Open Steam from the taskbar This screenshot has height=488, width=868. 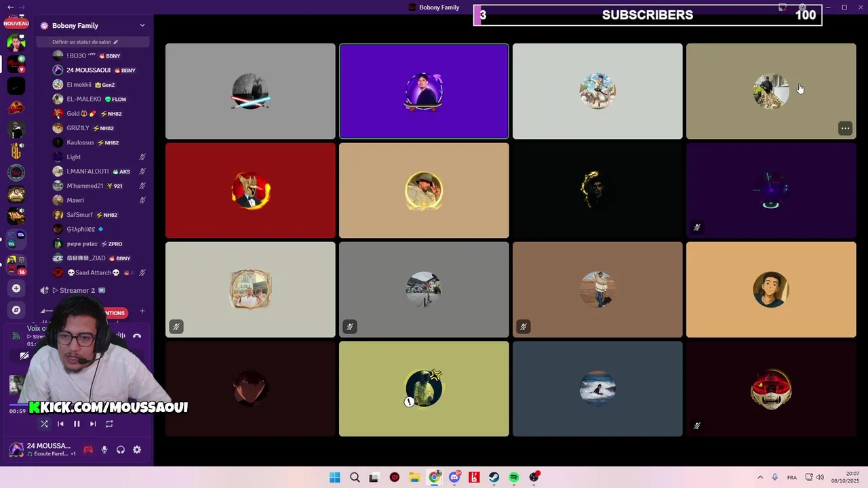tap(494, 477)
